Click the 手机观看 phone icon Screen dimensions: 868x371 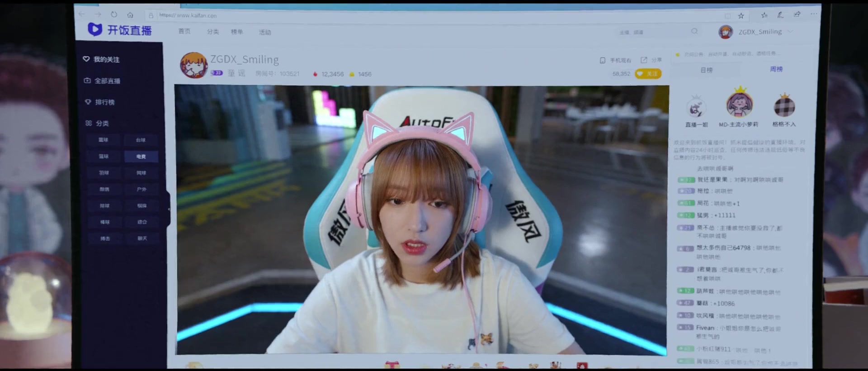(x=602, y=60)
